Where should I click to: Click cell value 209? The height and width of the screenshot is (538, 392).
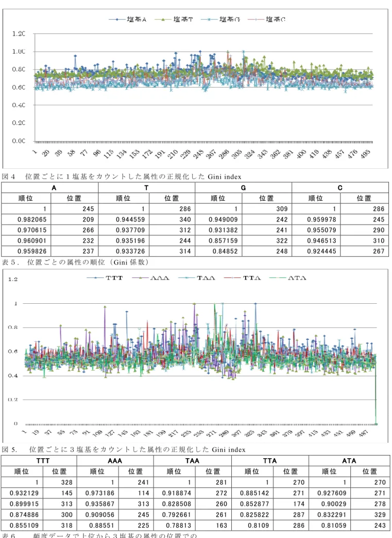click(88, 220)
